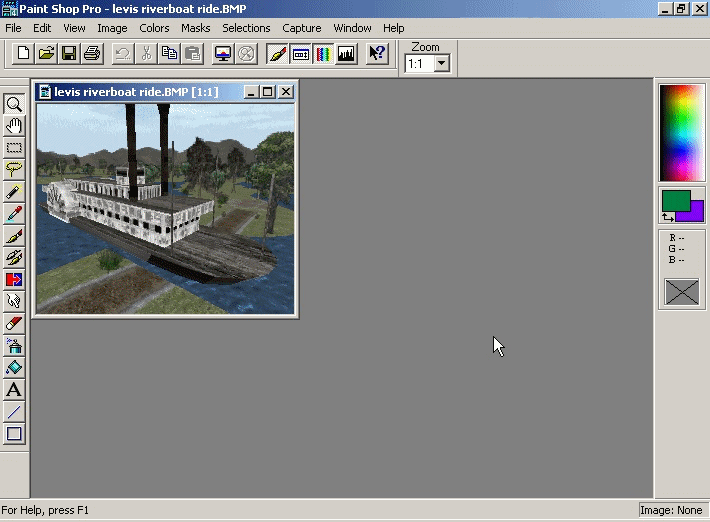Swap foreground and background colors arrow

tap(667, 217)
